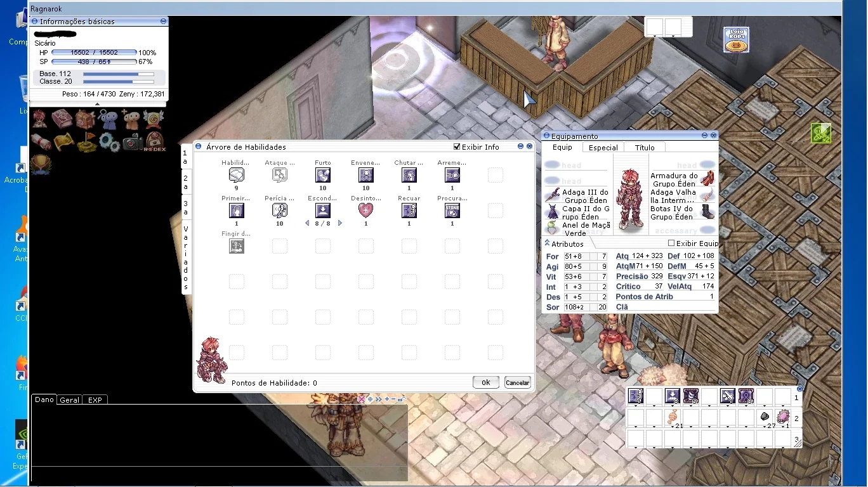Open the Variados skill tab

186,257
